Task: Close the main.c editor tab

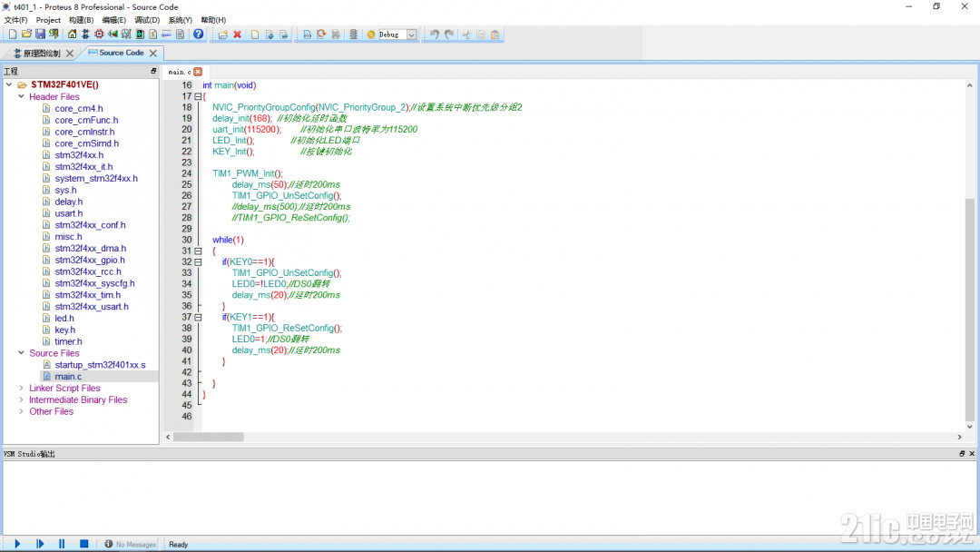Action: 198,72
